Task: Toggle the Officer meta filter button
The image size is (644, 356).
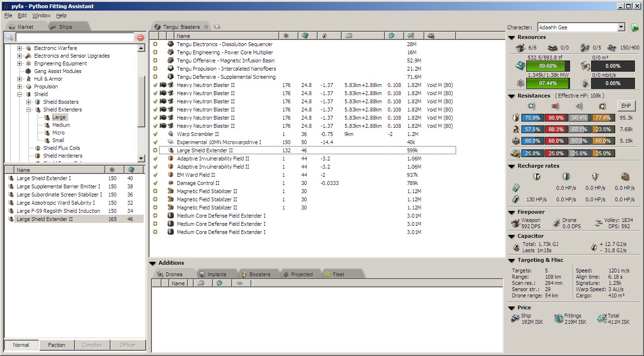Action: (128, 345)
